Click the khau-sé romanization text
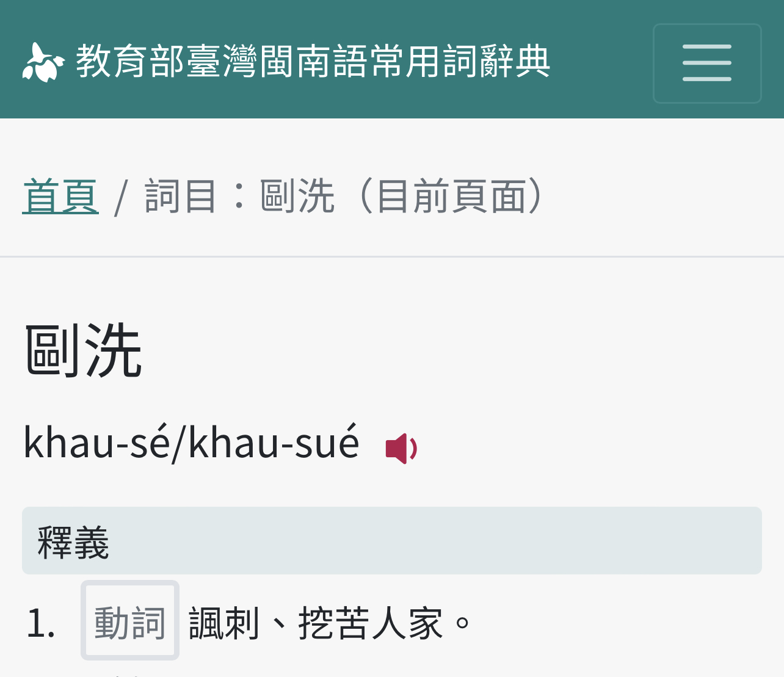 (96, 441)
